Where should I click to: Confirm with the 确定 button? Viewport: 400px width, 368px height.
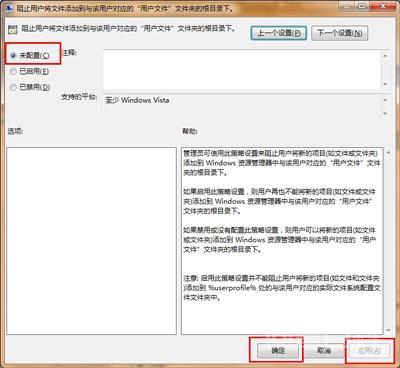pos(278,350)
